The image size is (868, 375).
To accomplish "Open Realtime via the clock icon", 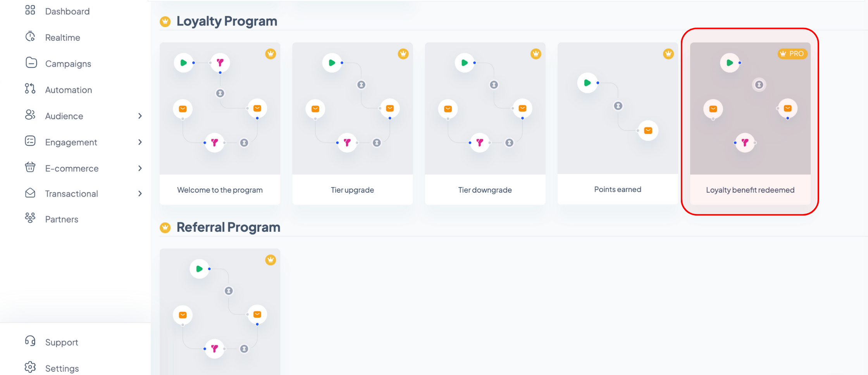I will click(x=30, y=36).
